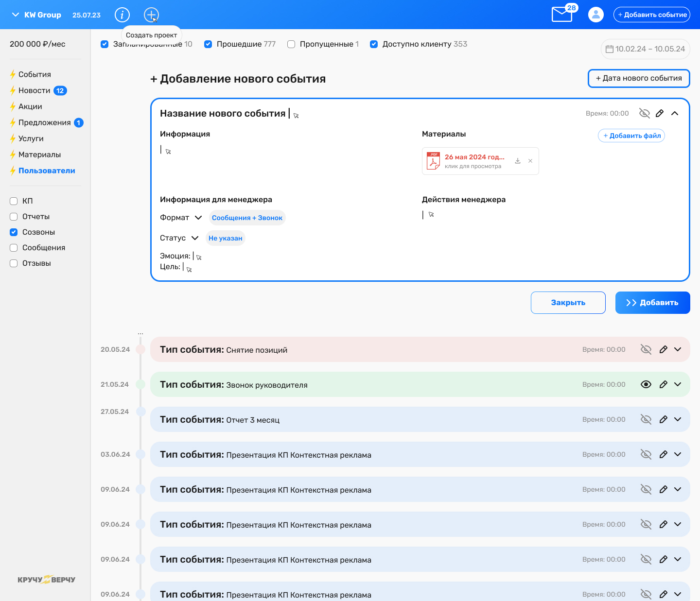Screen dimensions: 700x601
Task: Open the 10.02.24 – 10.05.24 date range picker
Action: pos(646,49)
